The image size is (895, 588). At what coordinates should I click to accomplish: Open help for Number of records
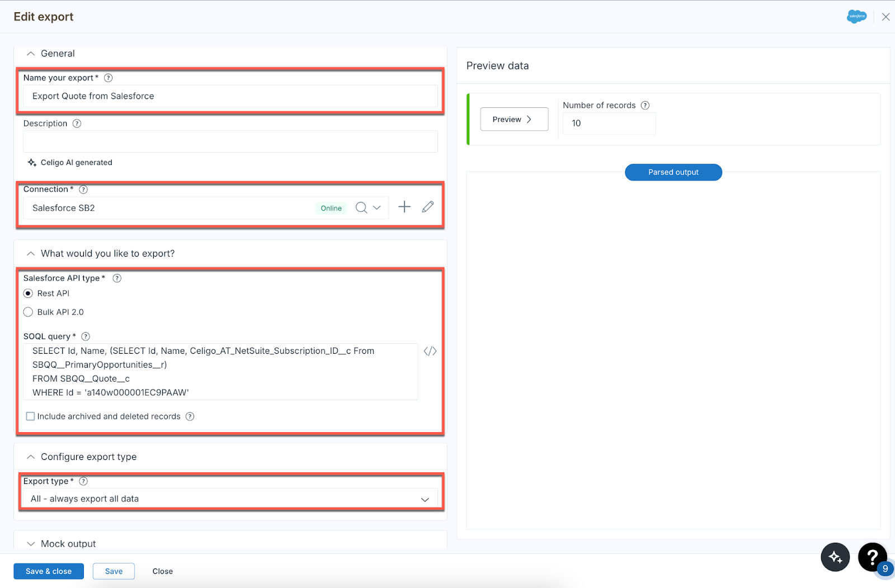click(645, 105)
